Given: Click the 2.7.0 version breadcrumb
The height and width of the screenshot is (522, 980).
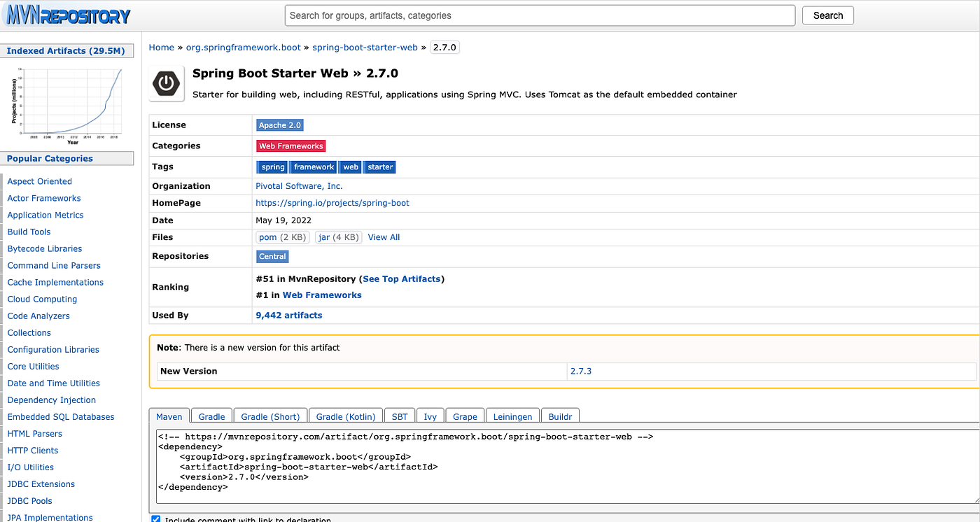Looking at the screenshot, I should 444,48.
